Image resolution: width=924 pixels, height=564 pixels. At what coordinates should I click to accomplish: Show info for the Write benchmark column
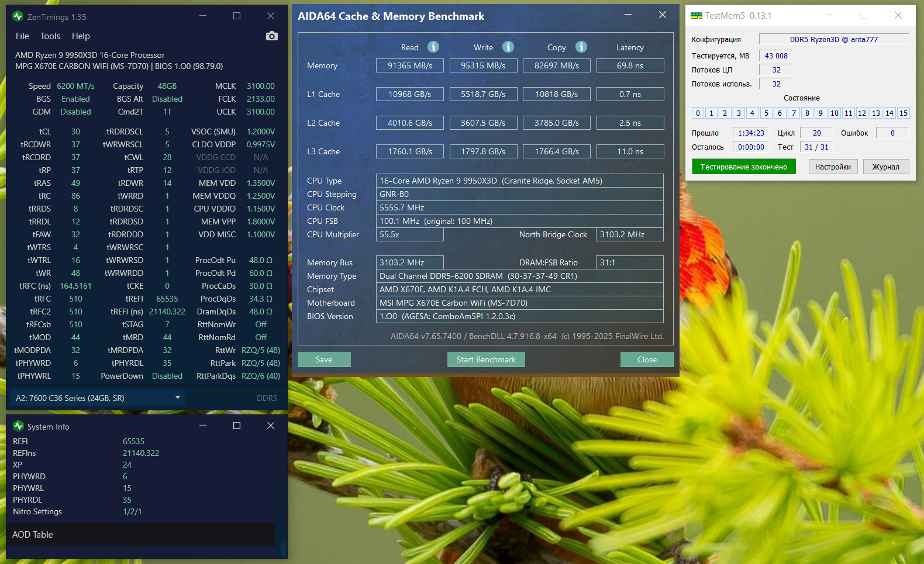pos(508,47)
